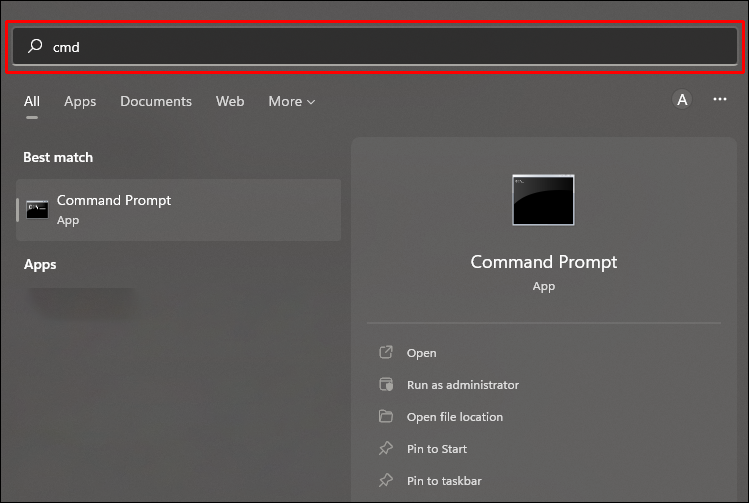The image size is (749, 503).
Task: Switch to the All tab
Action: pos(32,101)
